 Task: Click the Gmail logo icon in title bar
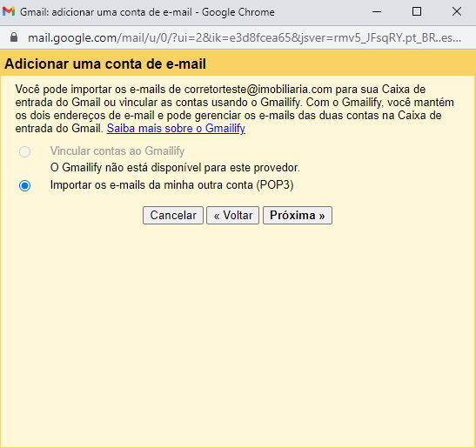click(9, 12)
